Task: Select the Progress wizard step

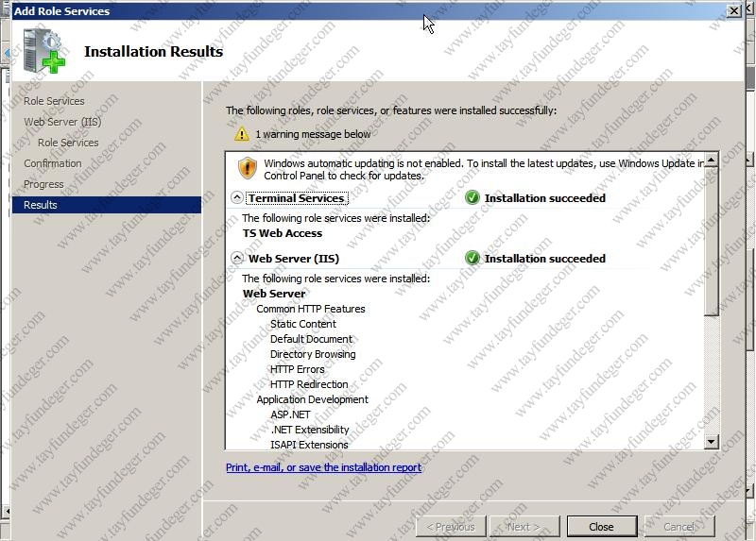Action: pos(43,184)
